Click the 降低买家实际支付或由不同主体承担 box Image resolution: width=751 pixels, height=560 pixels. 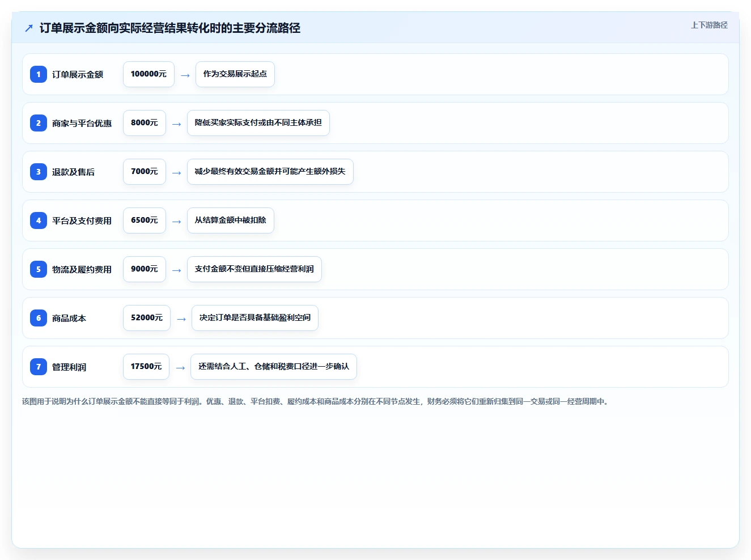(258, 123)
